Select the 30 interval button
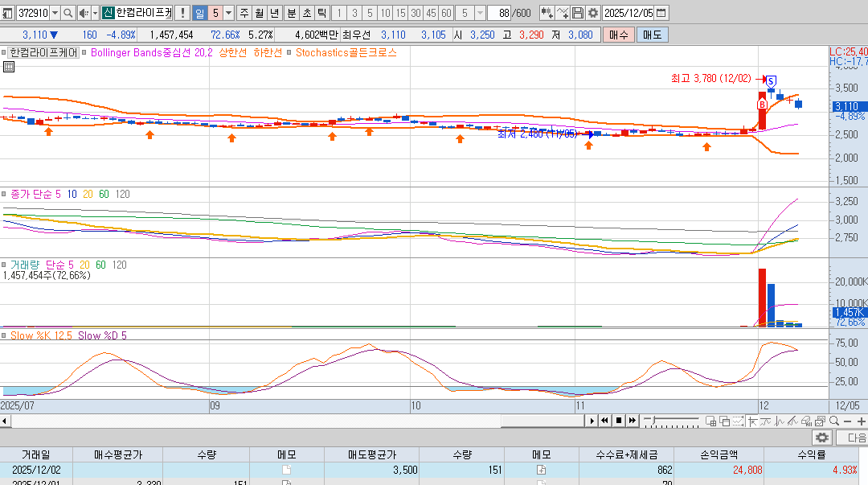This screenshot has height=485, width=868. tap(416, 13)
